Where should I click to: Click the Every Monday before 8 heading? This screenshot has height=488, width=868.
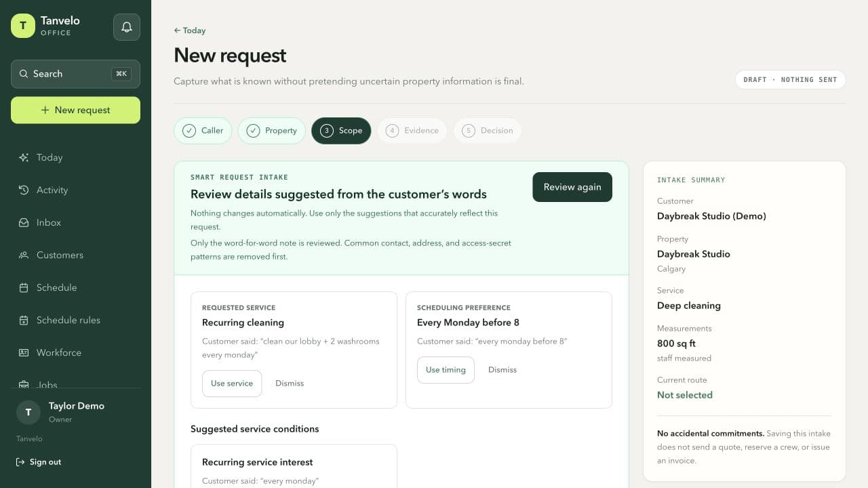click(x=468, y=323)
